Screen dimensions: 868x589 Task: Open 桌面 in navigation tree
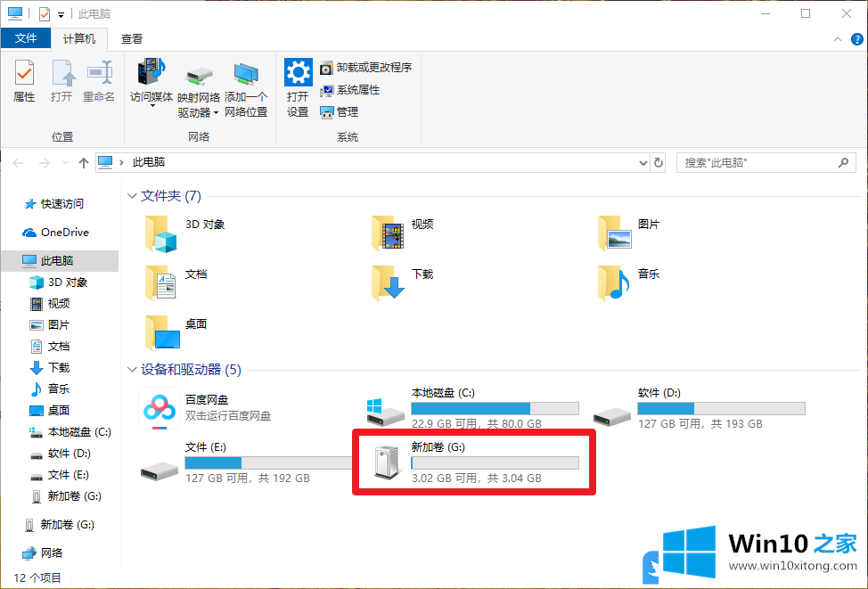coord(50,410)
